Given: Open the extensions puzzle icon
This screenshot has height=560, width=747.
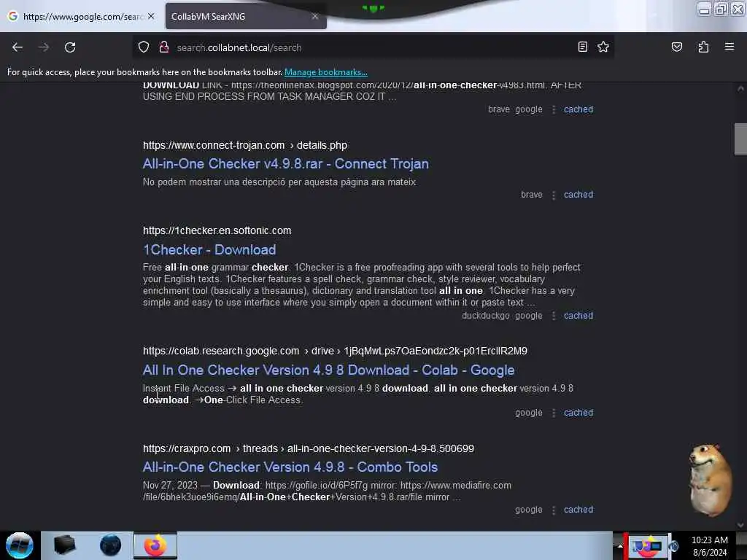Looking at the screenshot, I should coord(703,47).
